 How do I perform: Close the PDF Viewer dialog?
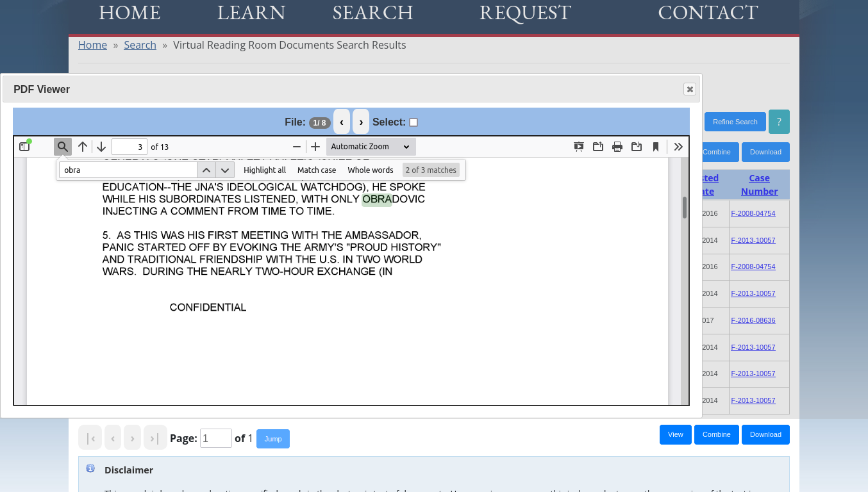click(690, 89)
